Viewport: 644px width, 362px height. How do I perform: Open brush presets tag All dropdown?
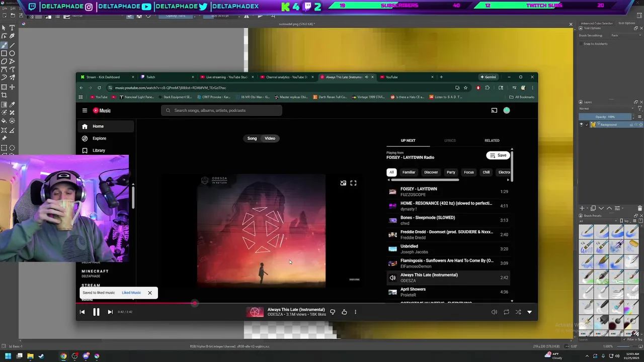point(599,221)
